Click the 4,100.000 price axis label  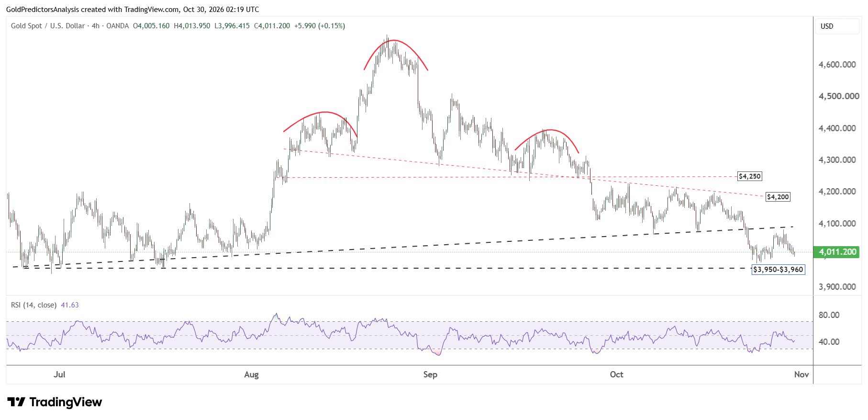pos(837,224)
